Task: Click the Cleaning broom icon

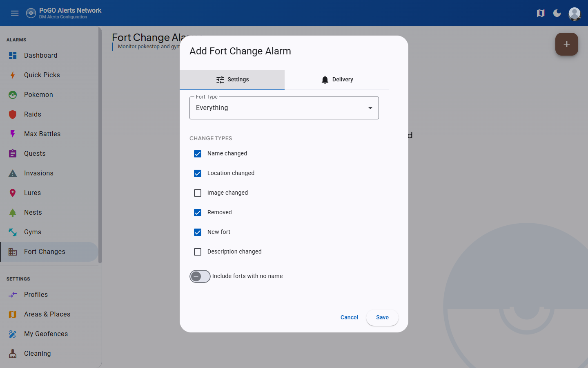Action: click(13, 354)
